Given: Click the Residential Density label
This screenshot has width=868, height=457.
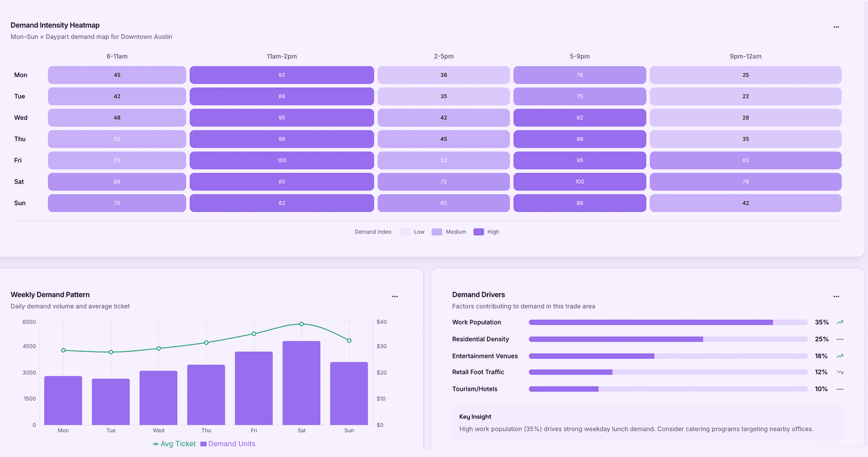Looking at the screenshot, I should click(x=480, y=339).
